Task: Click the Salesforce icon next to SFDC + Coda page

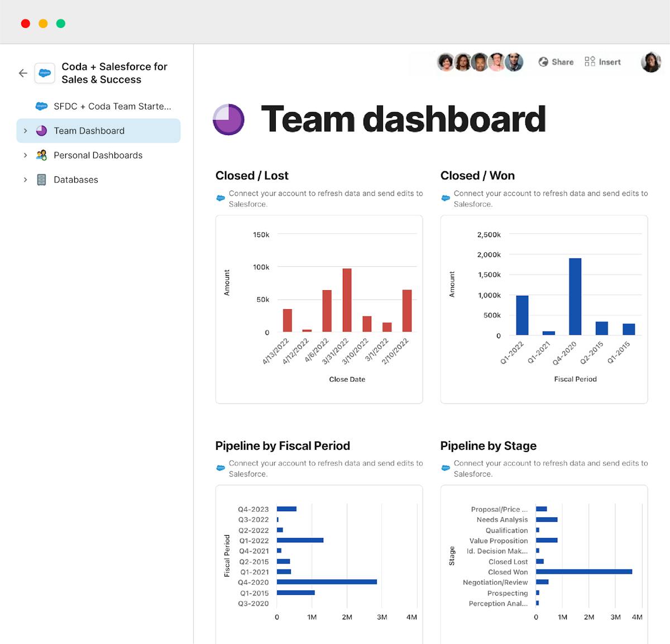Action: coord(41,106)
